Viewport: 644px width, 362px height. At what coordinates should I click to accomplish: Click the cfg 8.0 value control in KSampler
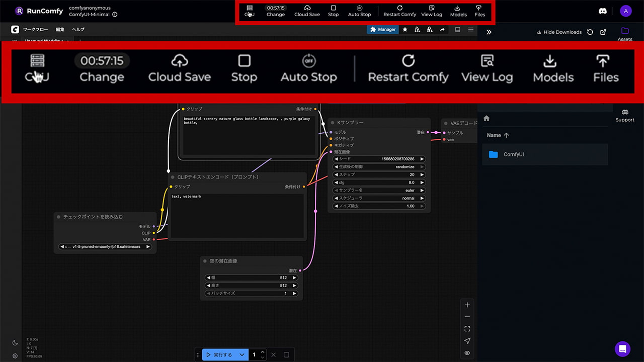click(379, 183)
